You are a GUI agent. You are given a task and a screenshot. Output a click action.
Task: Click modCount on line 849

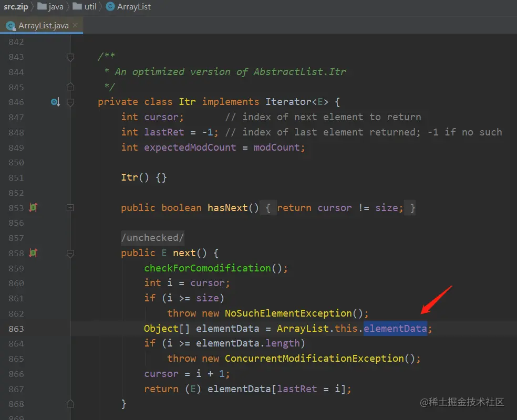pyautogui.click(x=276, y=147)
